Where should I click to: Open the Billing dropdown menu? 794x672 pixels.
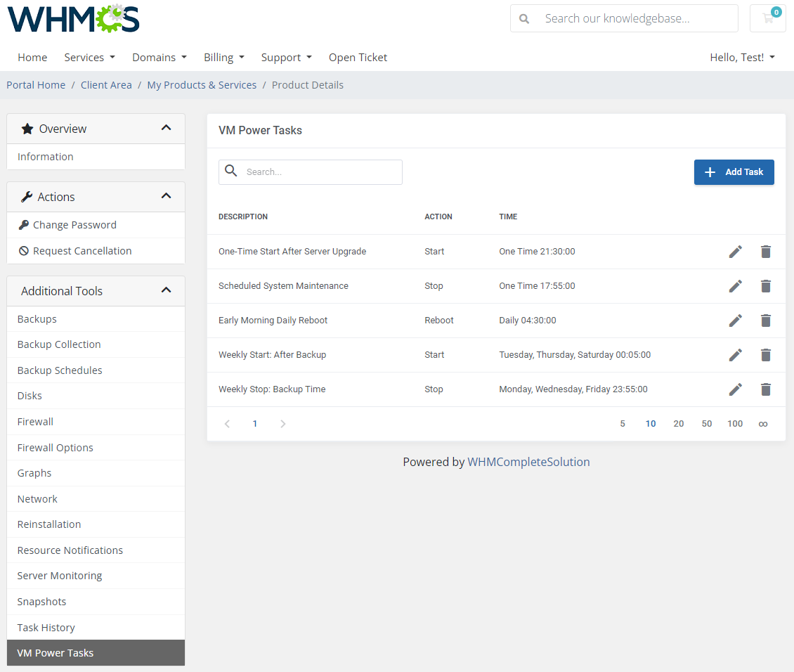pyautogui.click(x=224, y=57)
